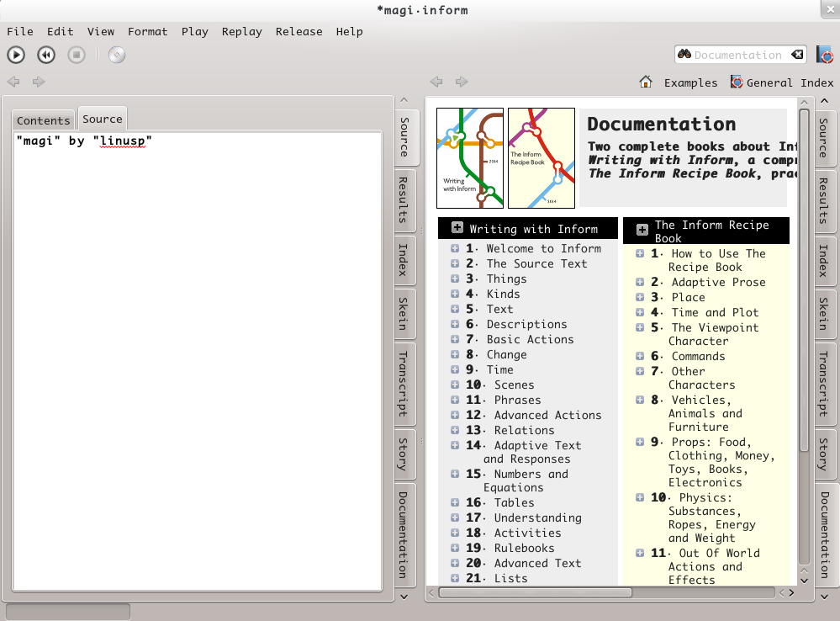Viewport: 840px width, 621px height.
Task: Click the Replay toolbar button
Action: pos(46,55)
